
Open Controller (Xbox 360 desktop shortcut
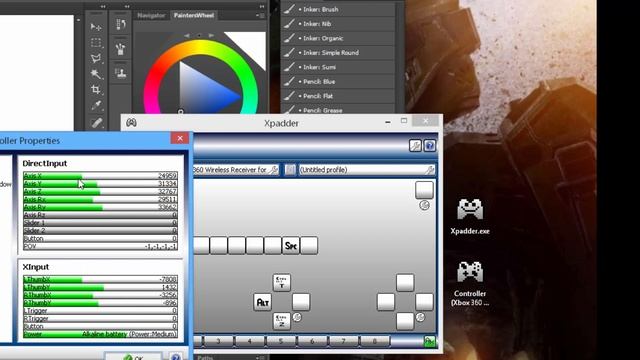tap(470, 284)
